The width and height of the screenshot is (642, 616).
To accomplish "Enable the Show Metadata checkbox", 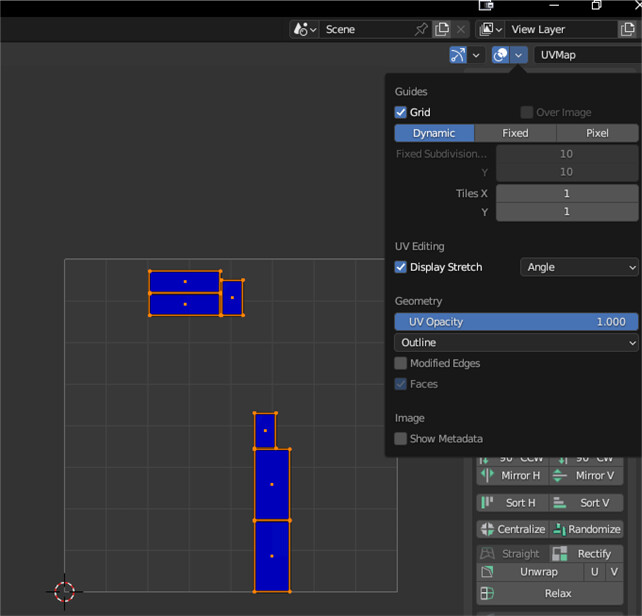I will [401, 439].
